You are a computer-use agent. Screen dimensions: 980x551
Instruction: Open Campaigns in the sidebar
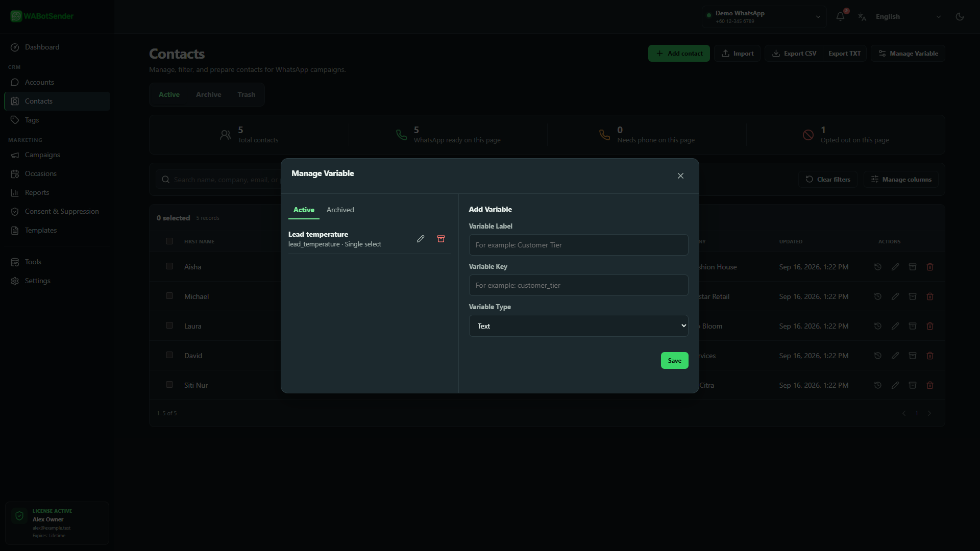pos(57,155)
